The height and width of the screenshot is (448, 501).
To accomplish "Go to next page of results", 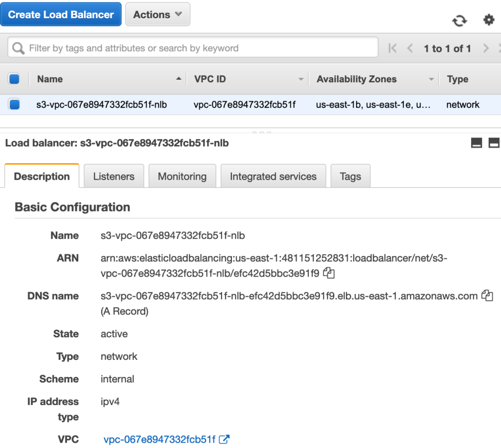I will (486, 48).
